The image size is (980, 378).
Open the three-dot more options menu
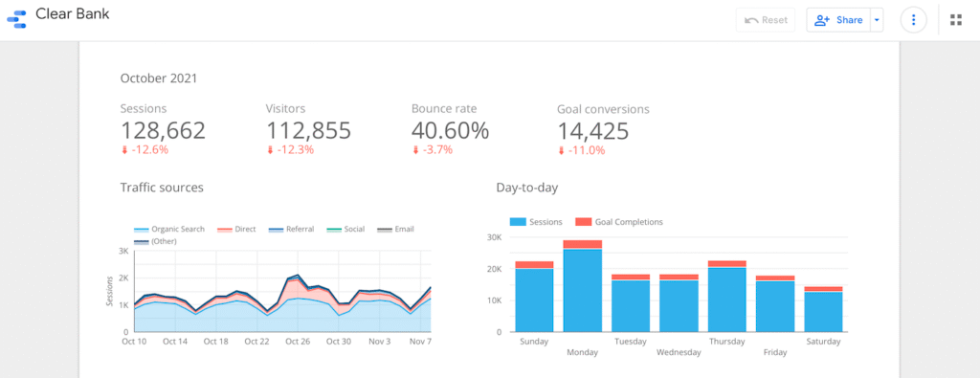coord(913,20)
